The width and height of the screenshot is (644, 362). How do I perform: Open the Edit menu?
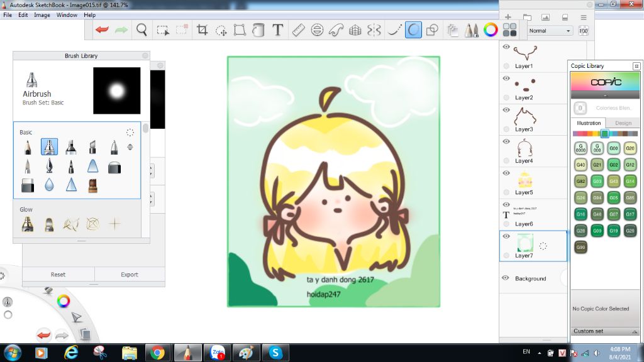pos(23,15)
